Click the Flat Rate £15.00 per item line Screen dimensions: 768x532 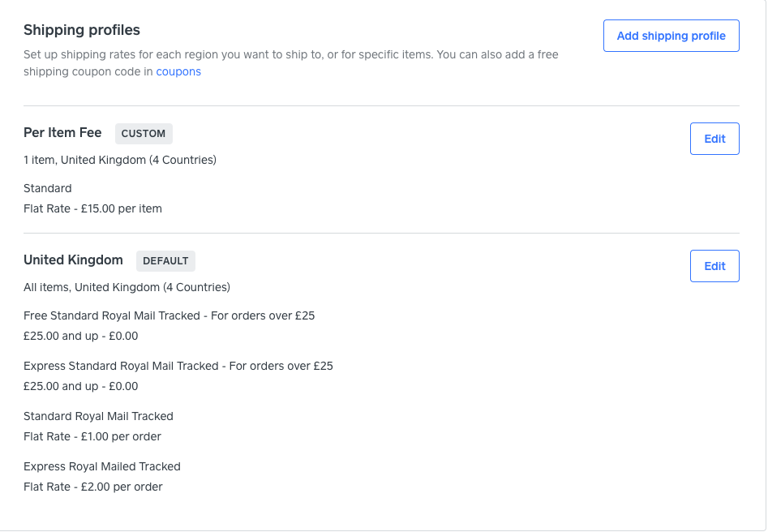92,208
